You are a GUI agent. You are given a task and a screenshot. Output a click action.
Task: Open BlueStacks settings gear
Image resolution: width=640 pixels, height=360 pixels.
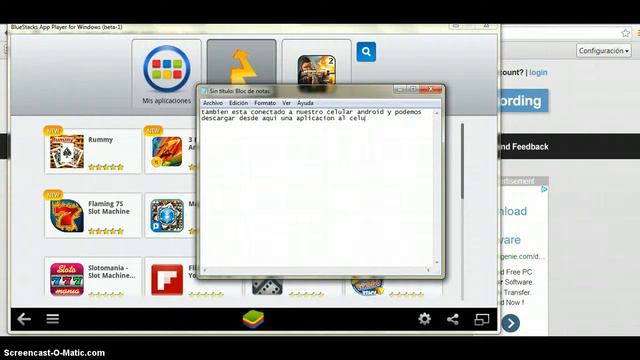pyautogui.click(x=424, y=319)
